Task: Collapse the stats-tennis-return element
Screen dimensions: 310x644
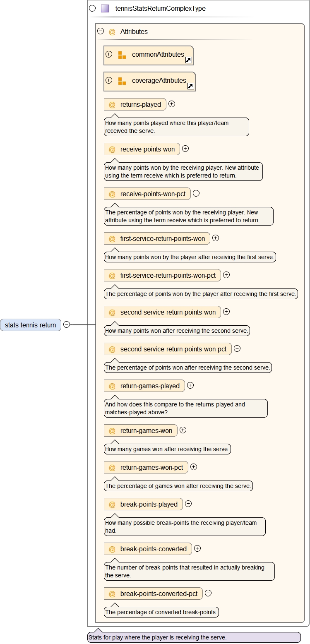Action: [66, 325]
